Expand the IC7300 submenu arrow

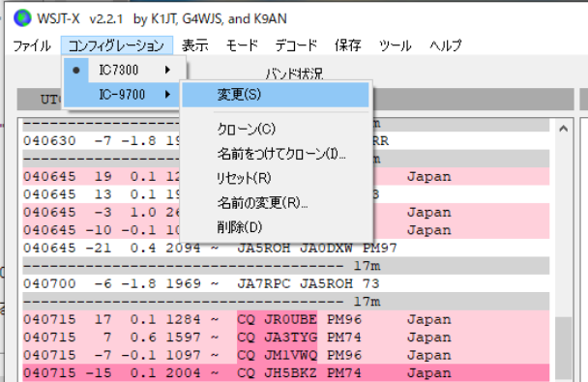coord(167,70)
